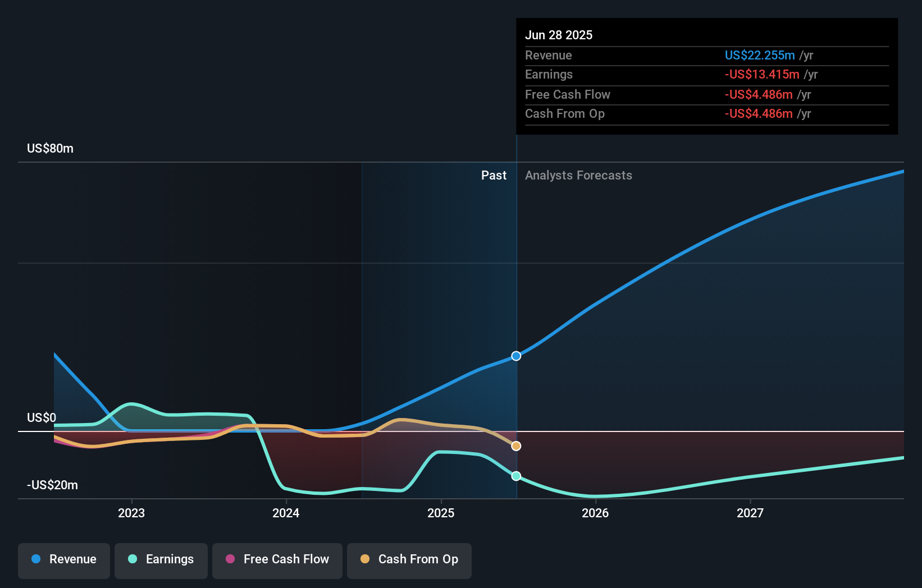Click the 2024 year label on axis
This screenshot has width=922, height=588.
coord(286,512)
